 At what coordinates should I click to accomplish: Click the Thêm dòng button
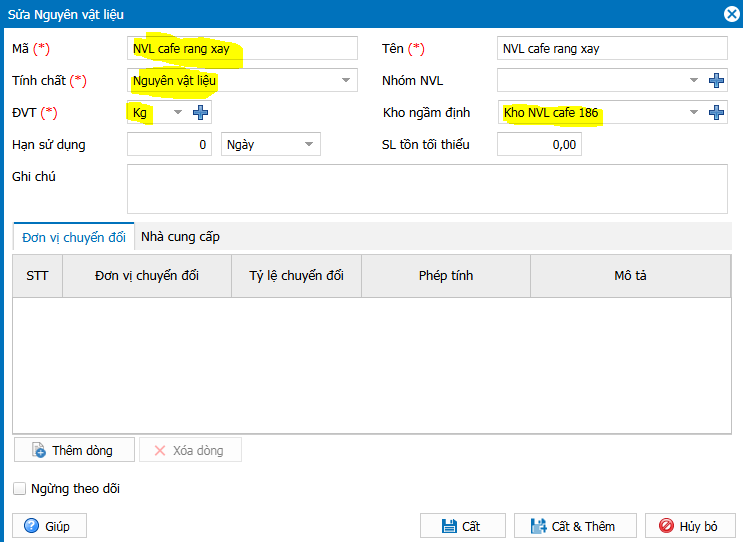click(74, 450)
